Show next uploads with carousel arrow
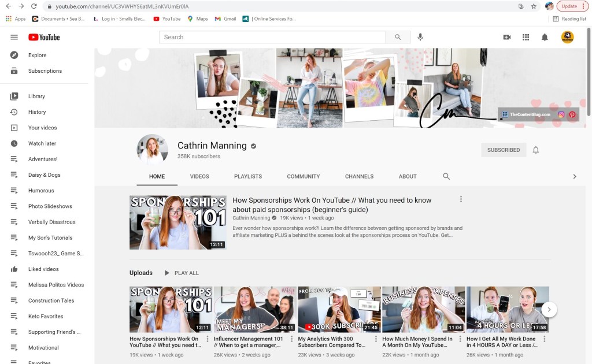Viewport: 592px width, 364px height. (x=549, y=310)
